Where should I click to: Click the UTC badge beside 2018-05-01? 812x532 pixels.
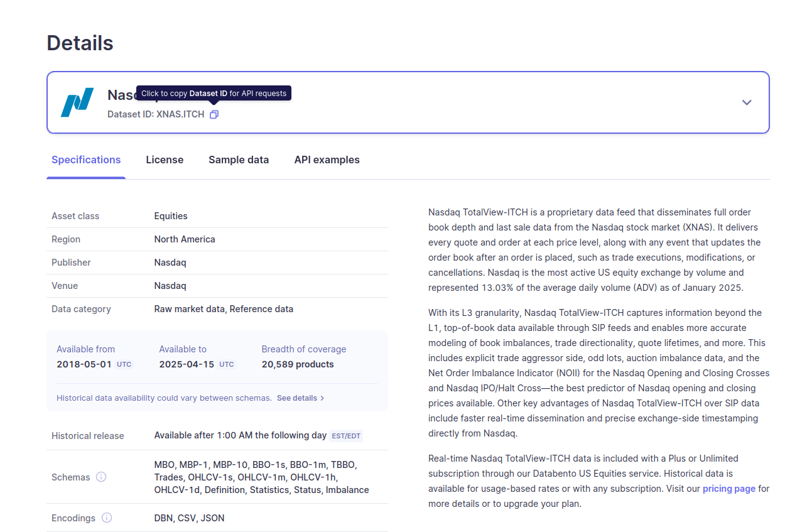pos(124,364)
